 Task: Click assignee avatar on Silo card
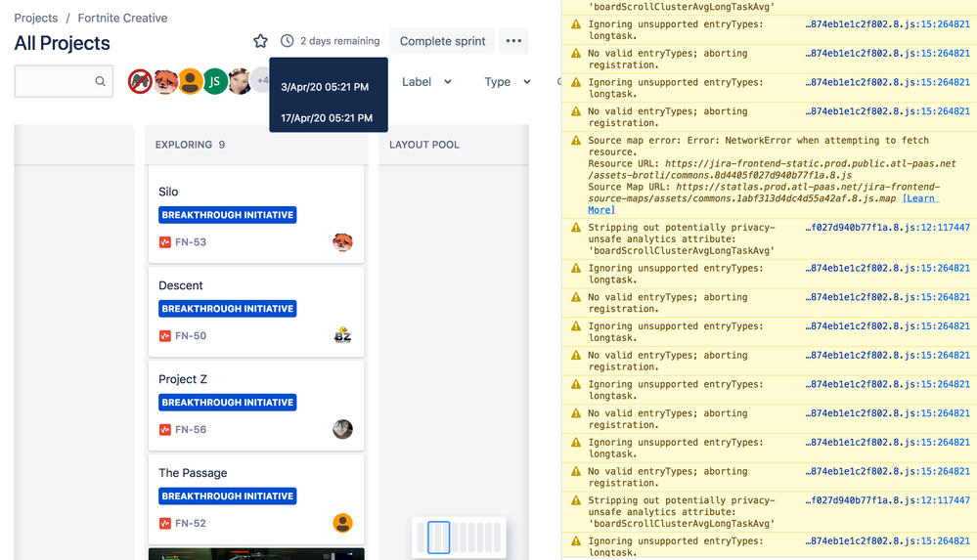coord(342,241)
